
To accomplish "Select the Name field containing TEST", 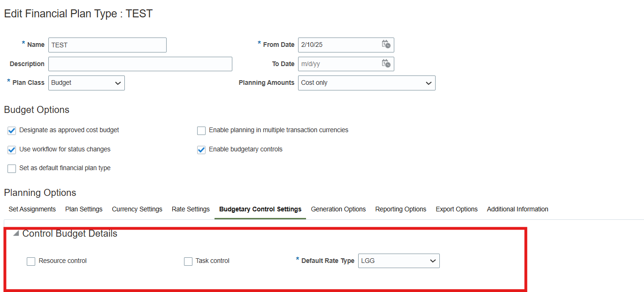I will point(107,45).
